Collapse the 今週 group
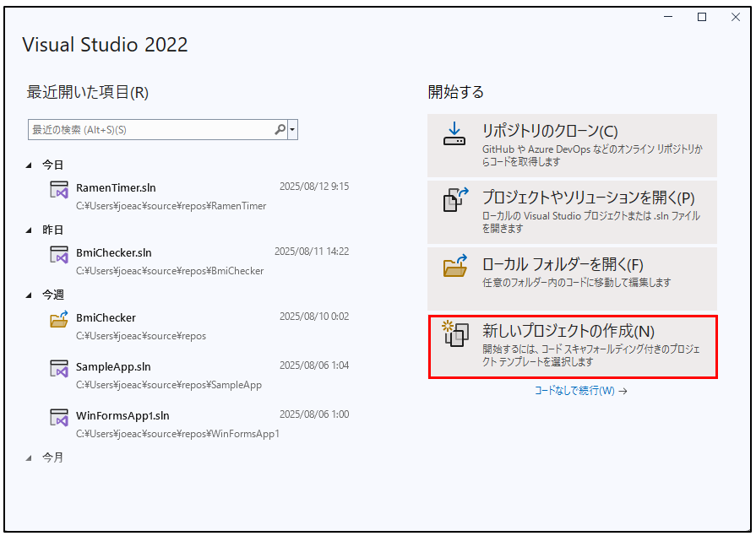The width and height of the screenshot is (756, 536). pos(30,295)
